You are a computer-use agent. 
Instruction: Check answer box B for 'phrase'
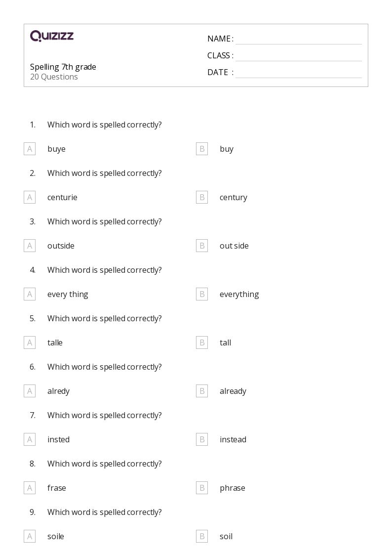[202, 488]
